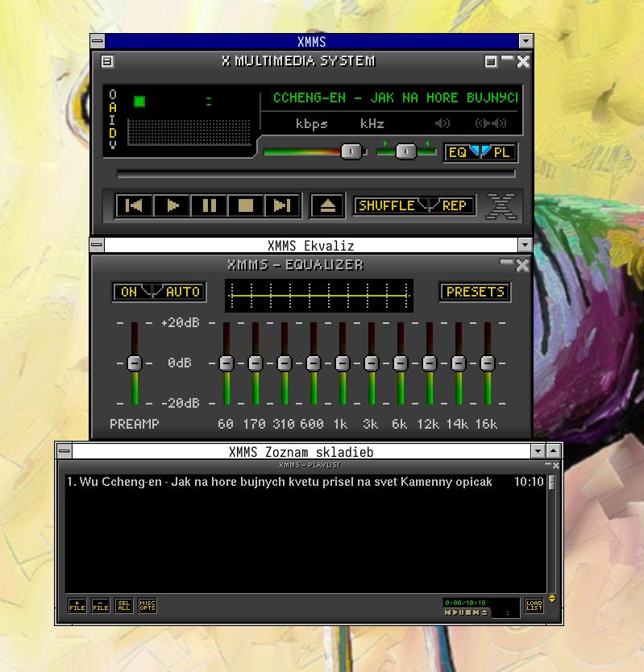Click V visualization letter
The image size is (644, 672).
113,145
